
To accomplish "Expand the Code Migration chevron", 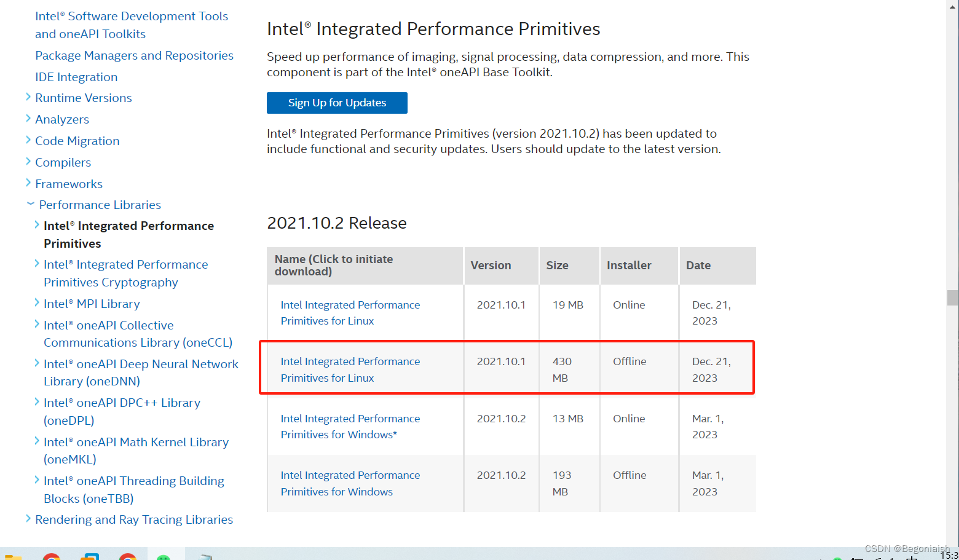I will point(28,140).
